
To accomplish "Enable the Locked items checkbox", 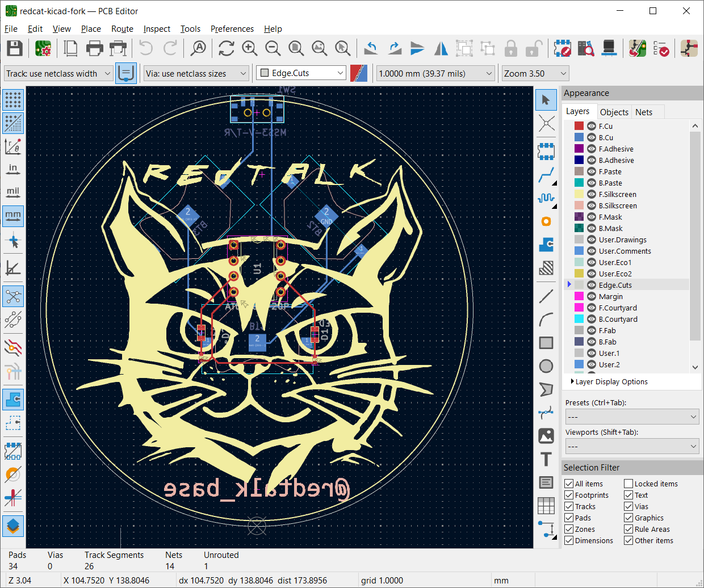I will click(628, 484).
